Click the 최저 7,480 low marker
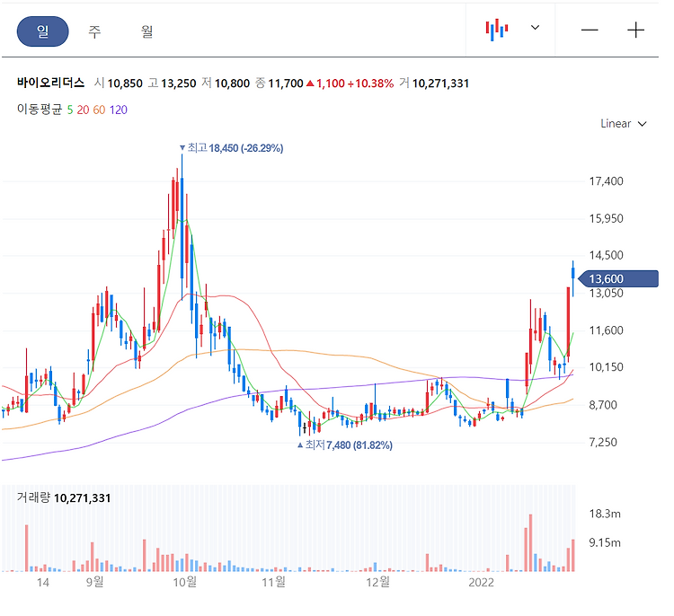The image size is (674, 616). click(345, 445)
